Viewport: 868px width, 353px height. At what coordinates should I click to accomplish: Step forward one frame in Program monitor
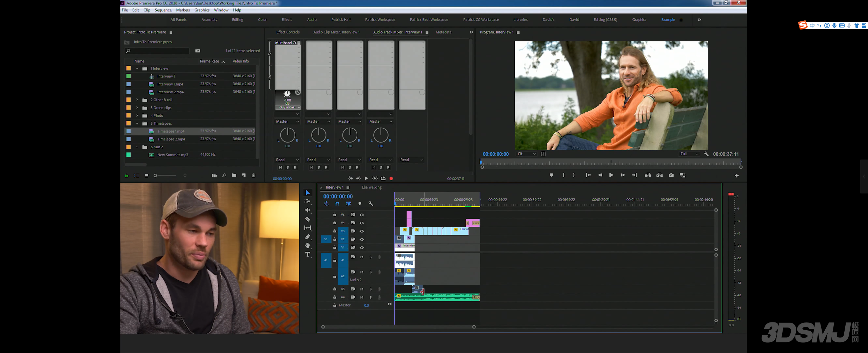[x=623, y=175]
